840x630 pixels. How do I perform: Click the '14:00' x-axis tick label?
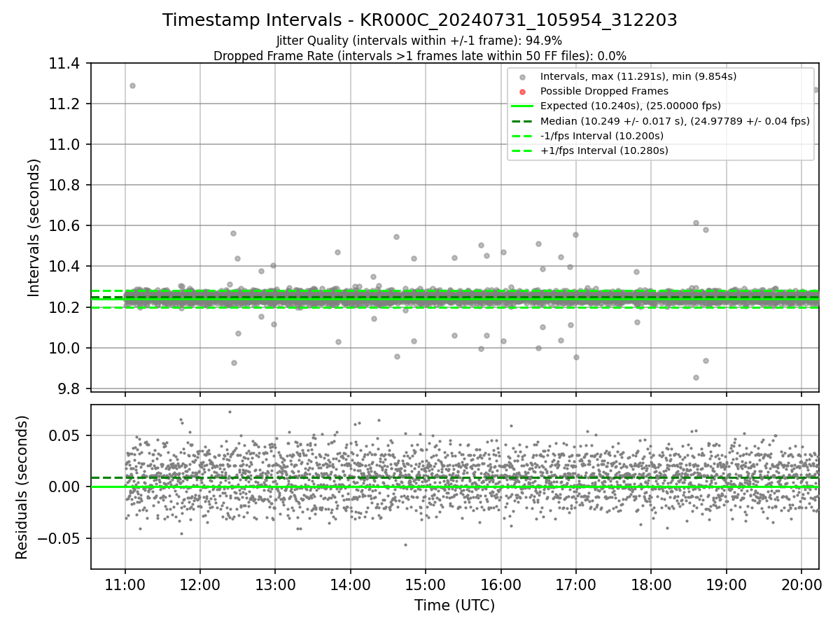(351, 584)
